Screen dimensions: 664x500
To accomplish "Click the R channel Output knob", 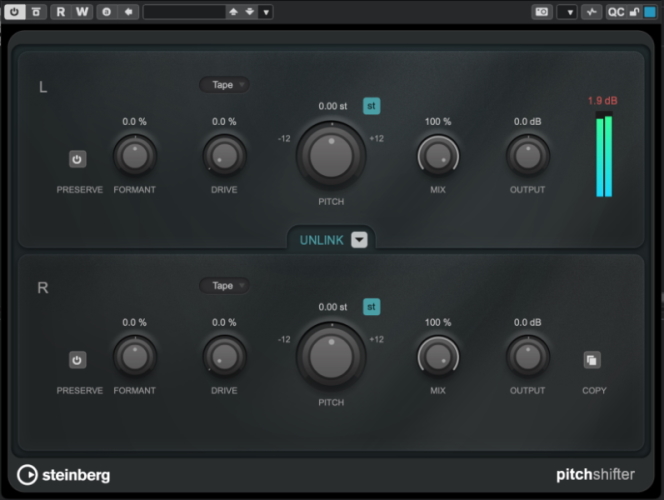I will [528, 357].
